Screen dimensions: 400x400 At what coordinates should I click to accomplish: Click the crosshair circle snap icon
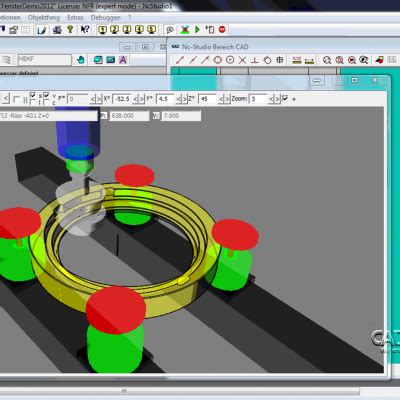(x=280, y=60)
